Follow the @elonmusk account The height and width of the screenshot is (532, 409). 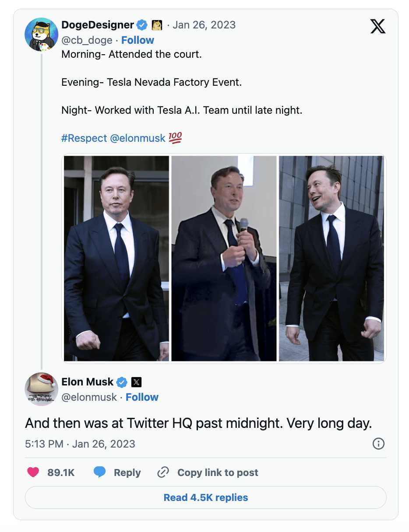[x=142, y=397]
